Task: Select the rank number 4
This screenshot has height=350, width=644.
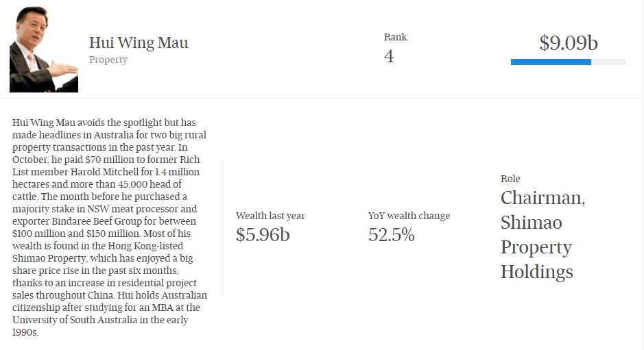Action: coord(389,56)
